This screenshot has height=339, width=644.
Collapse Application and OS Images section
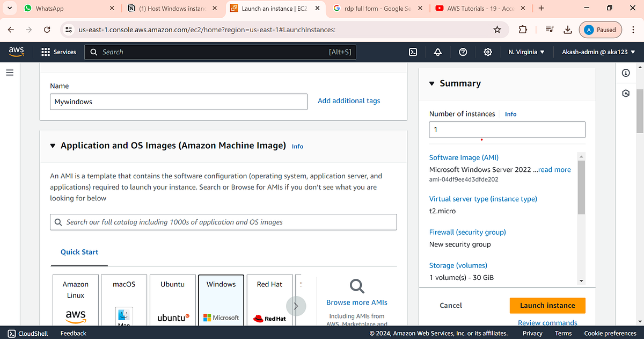pyautogui.click(x=53, y=146)
